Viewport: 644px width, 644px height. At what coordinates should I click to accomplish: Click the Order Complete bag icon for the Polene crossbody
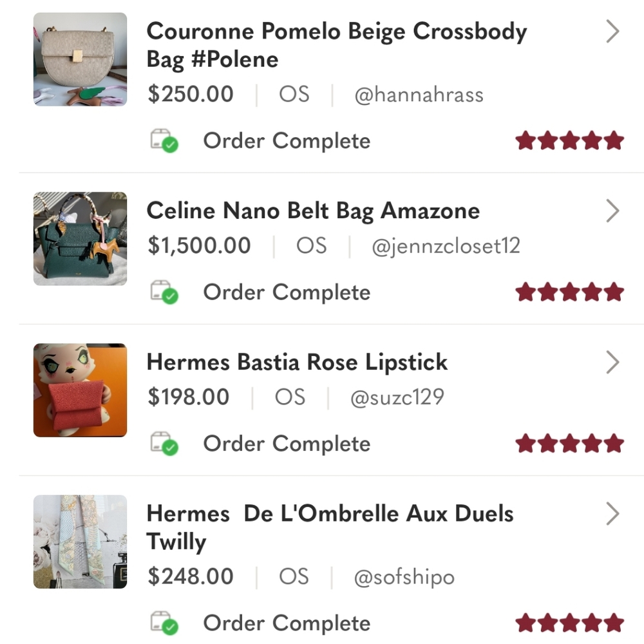[165, 141]
